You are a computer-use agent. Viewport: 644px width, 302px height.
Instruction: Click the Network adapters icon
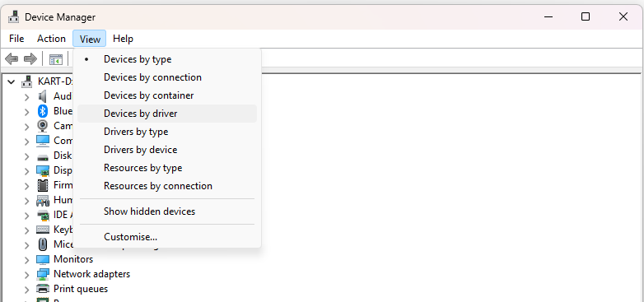pyautogui.click(x=43, y=274)
